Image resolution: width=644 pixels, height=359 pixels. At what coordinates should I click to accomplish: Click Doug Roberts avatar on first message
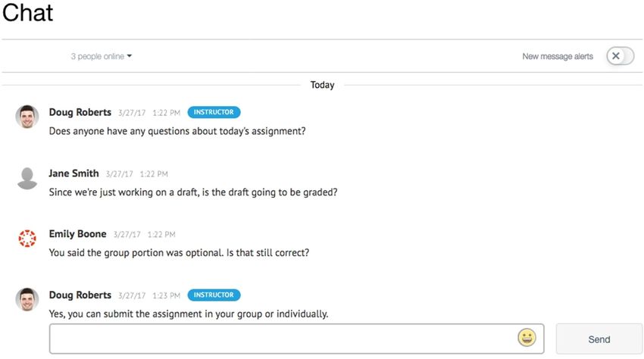27,117
